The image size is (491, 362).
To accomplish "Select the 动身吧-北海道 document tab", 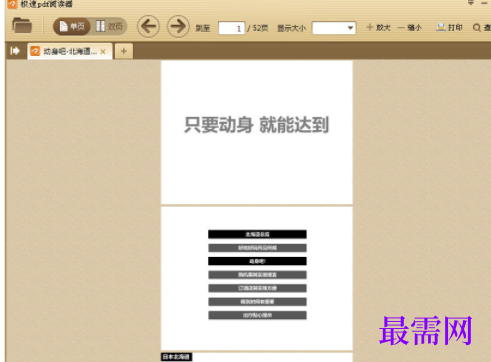I will tap(70, 51).
